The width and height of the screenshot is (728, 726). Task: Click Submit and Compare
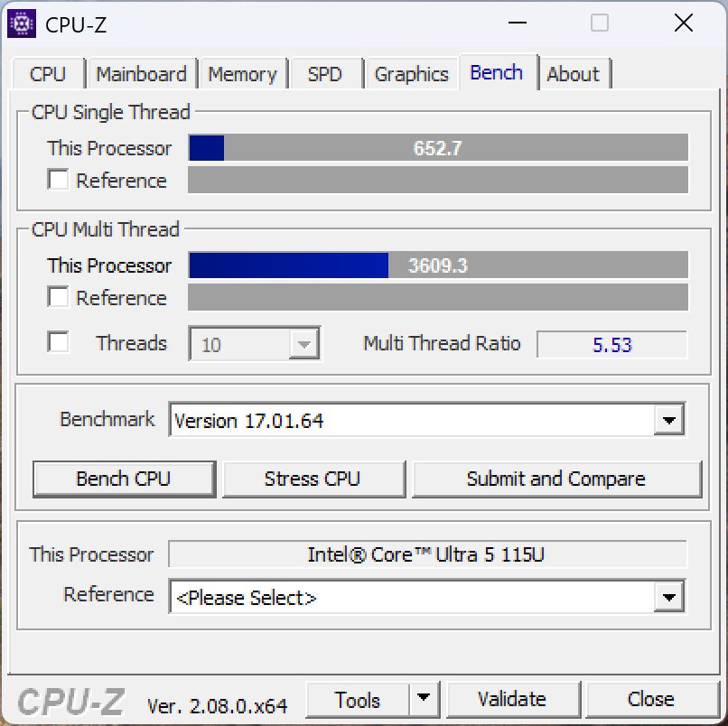[556, 479]
